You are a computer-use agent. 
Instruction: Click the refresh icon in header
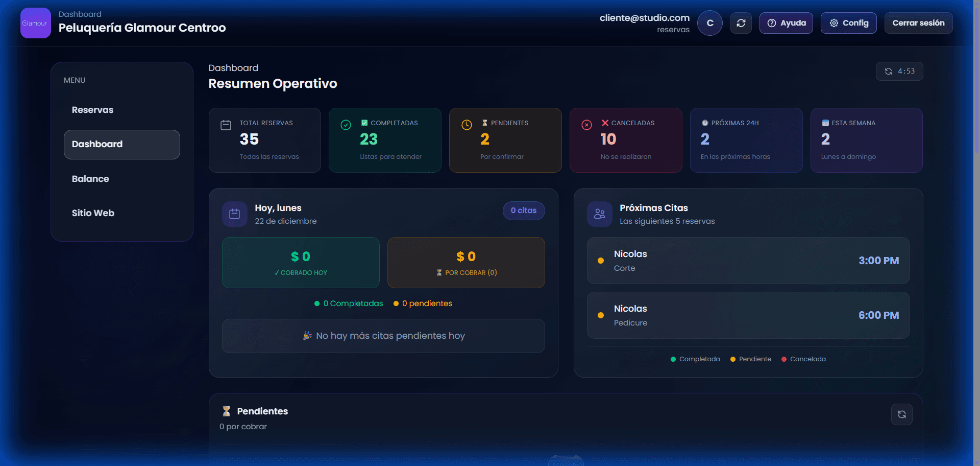[741, 23]
